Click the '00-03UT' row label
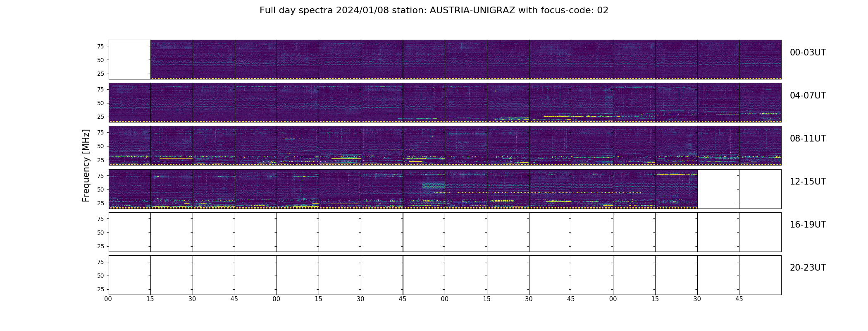Image resolution: width=868 pixels, height=331 pixels. (x=808, y=53)
